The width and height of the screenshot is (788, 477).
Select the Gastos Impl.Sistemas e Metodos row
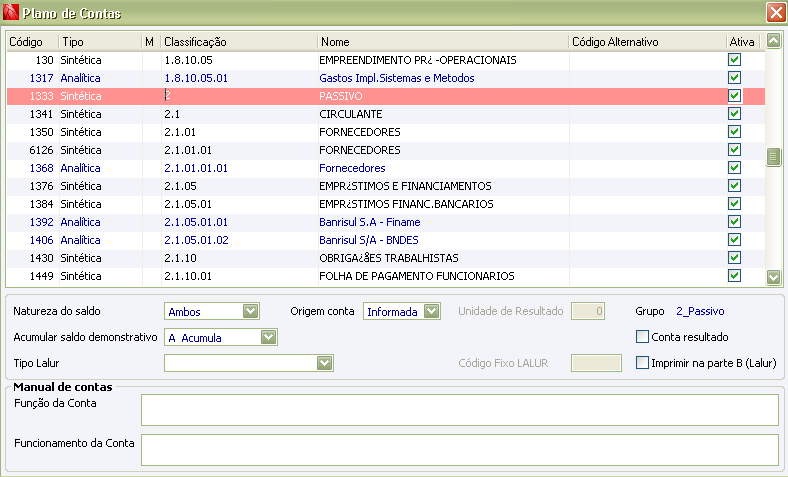pos(386,78)
